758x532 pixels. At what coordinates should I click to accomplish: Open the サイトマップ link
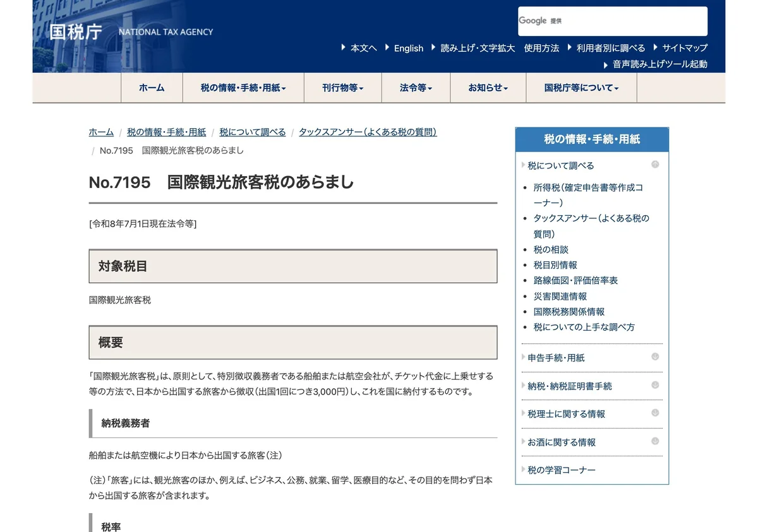pos(685,48)
